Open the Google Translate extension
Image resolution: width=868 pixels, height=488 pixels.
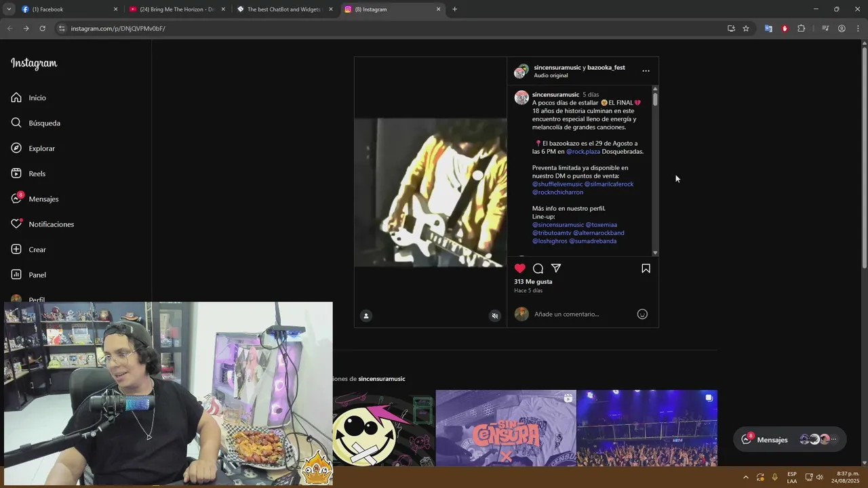(x=768, y=28)
